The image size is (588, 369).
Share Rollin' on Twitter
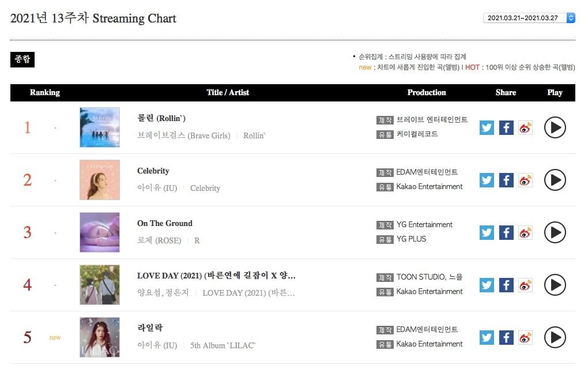pos(487,127)
